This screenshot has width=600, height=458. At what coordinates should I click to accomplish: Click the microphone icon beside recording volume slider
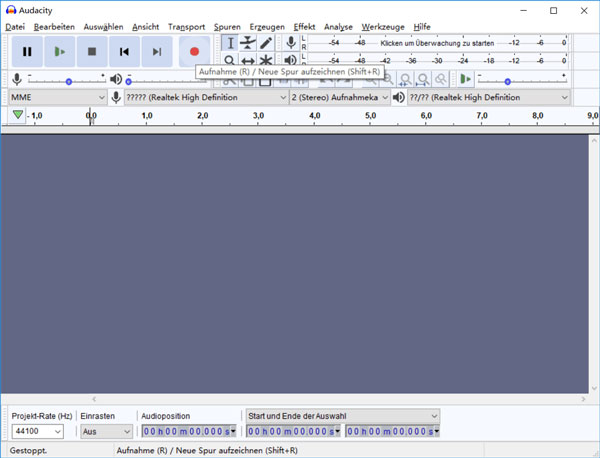[x=17, y=80]
